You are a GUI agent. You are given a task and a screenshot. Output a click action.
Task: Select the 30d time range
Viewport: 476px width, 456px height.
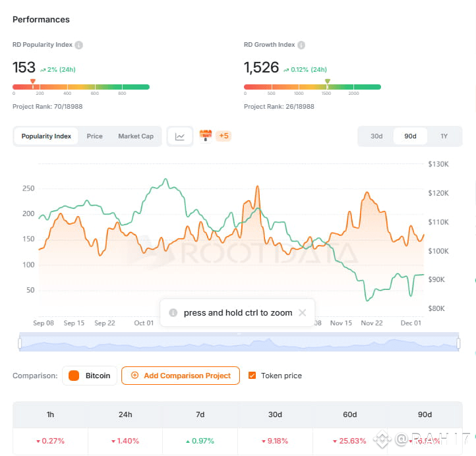coord(376,136)
